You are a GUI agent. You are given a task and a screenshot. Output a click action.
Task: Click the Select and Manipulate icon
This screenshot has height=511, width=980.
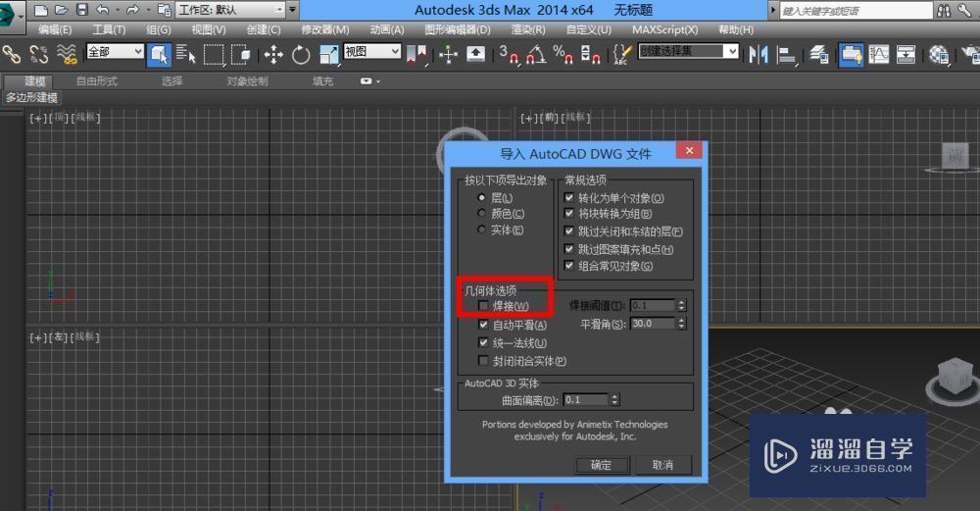[x=448, y=54]
